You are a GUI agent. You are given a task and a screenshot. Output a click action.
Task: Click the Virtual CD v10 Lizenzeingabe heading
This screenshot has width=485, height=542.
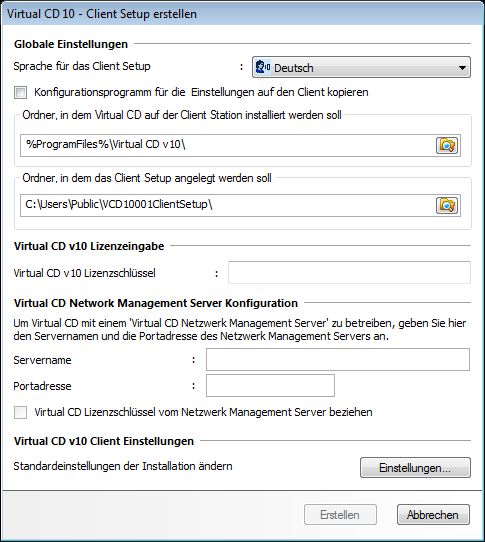pyautogui.click(x=89, y=246)
